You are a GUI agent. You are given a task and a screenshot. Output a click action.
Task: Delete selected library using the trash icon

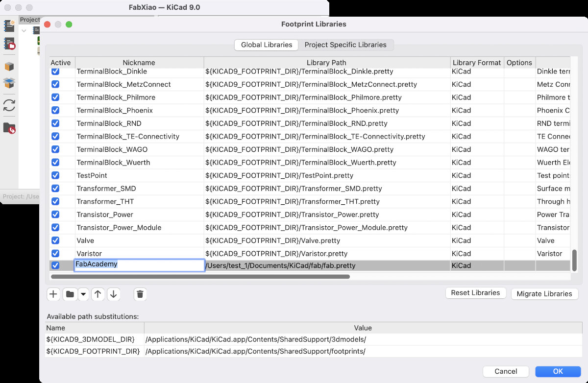(140, 294)
